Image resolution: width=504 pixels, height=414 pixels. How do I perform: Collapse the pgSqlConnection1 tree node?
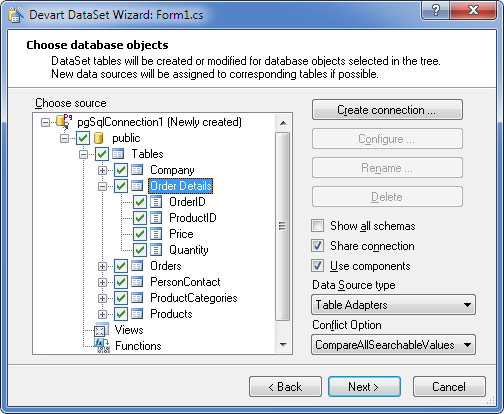[x=45, y=122]
